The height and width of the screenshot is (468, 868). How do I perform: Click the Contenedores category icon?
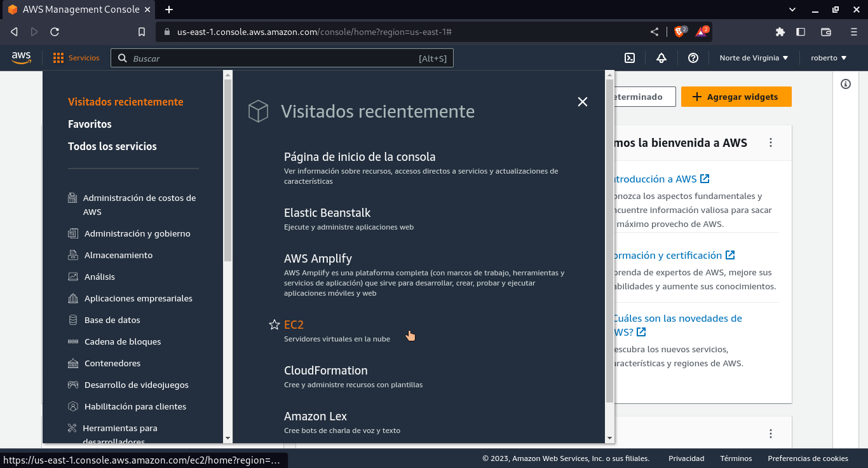click(x=72, y=363)
